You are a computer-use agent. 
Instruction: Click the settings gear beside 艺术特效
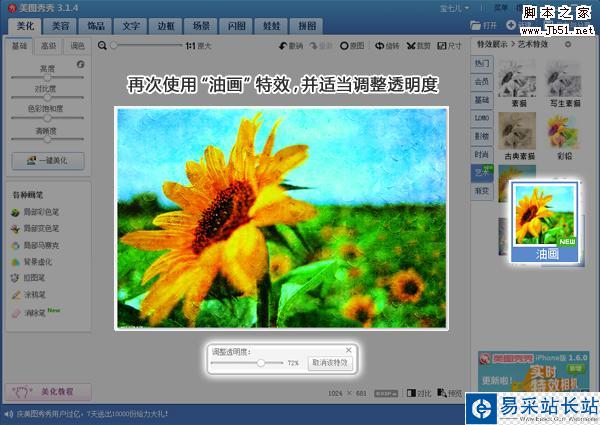568,44
